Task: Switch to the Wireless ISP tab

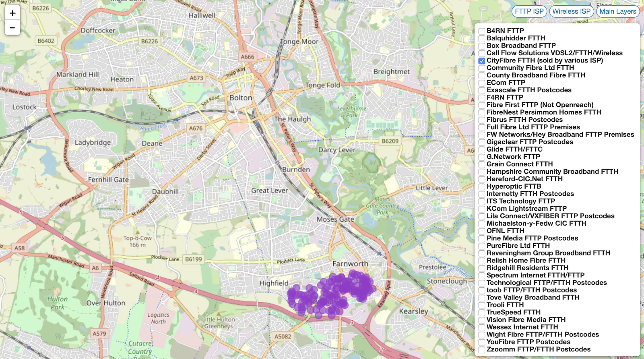Action: pyautogui.click(x=571, y=11)
